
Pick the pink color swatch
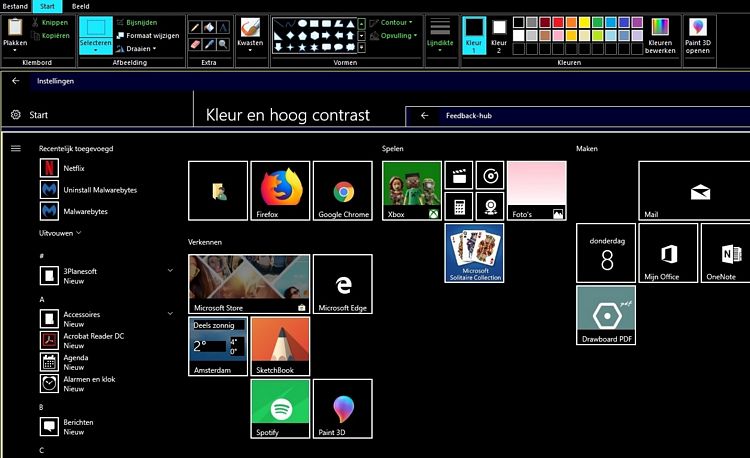coord(558,35)
